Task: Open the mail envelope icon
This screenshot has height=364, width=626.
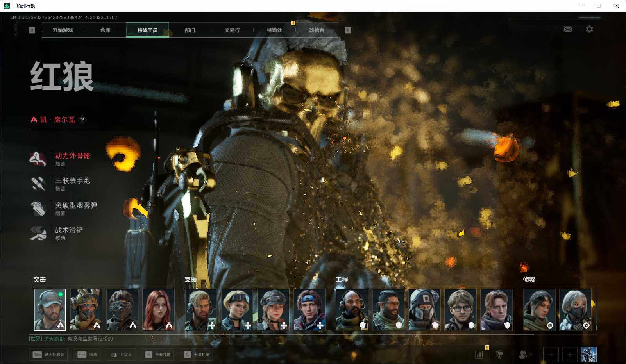Action: click(568, 29)
